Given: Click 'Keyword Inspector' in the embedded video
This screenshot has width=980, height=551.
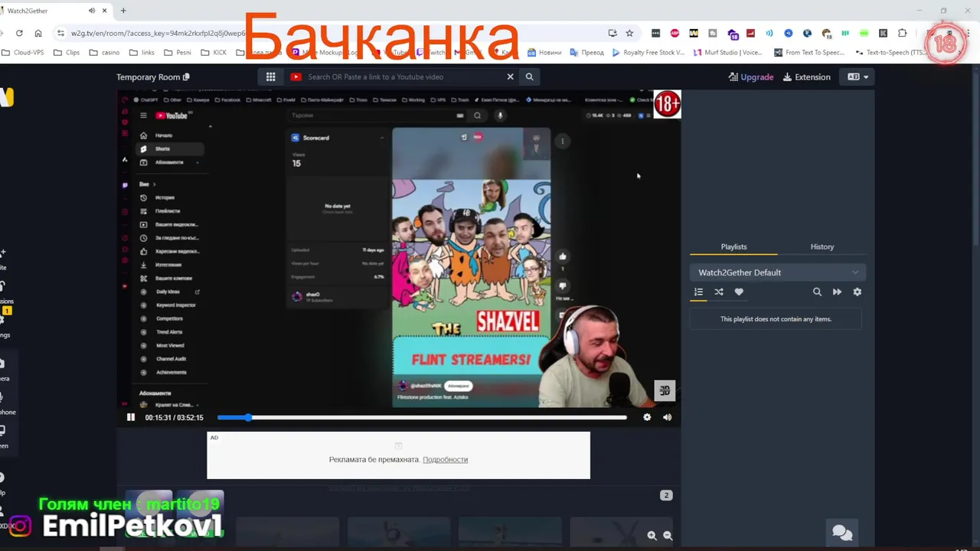Looking at the screenshot, I should click(x=176, y=305).
